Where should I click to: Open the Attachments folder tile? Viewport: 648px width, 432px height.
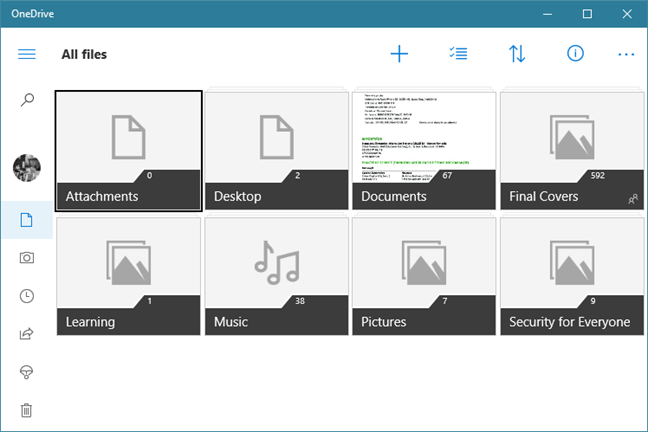pyautogui.click(x=129, y=151)
